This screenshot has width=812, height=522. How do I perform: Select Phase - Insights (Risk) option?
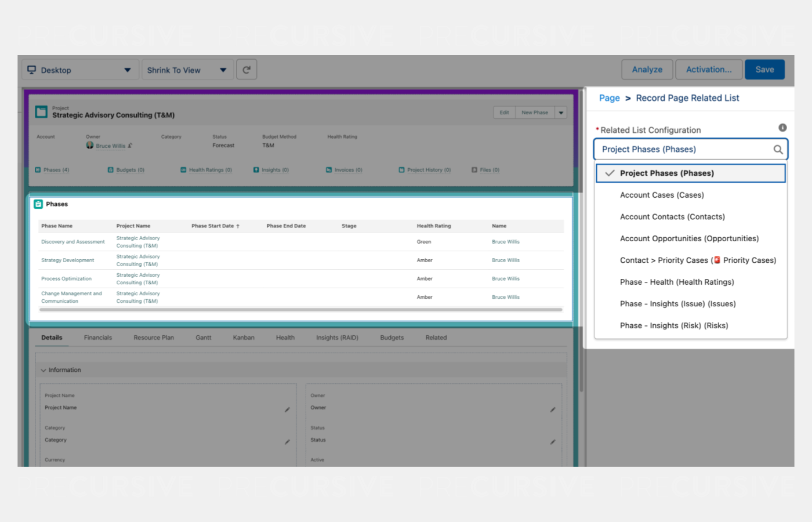pos(691,325)
